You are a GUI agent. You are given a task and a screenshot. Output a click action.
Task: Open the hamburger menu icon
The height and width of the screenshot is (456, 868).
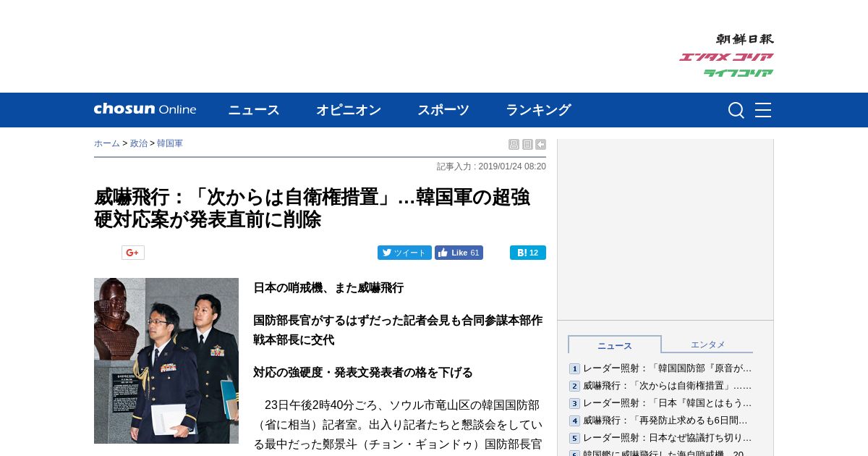[x=763, y=110]
